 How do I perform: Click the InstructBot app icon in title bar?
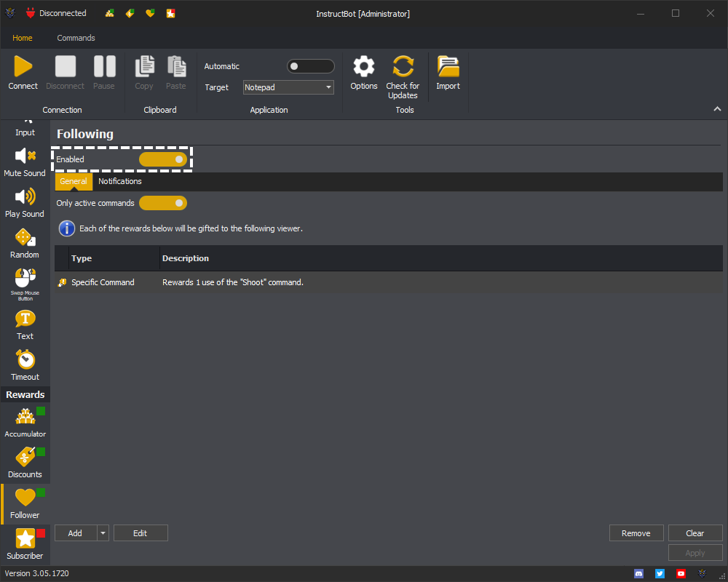click(9, 14)
